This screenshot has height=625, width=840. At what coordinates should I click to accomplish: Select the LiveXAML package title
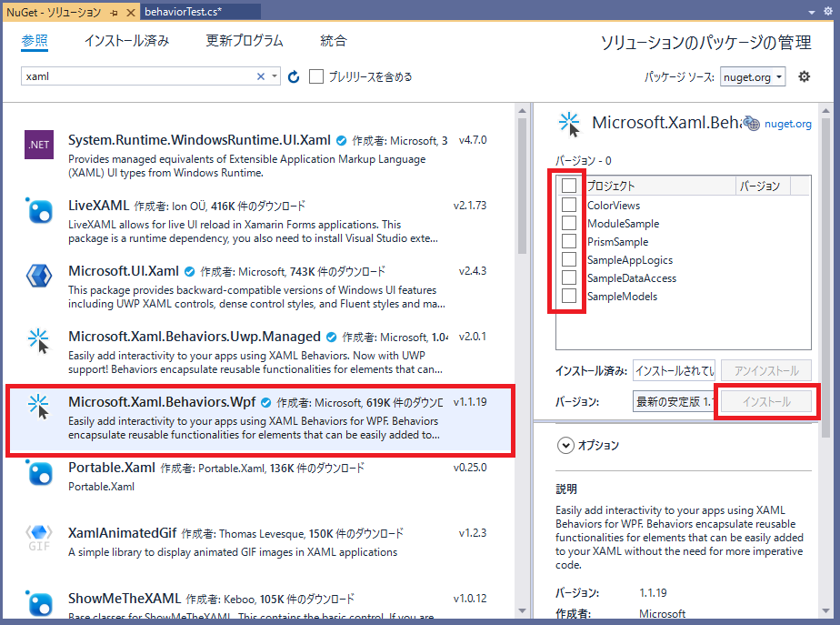(98, 206)
